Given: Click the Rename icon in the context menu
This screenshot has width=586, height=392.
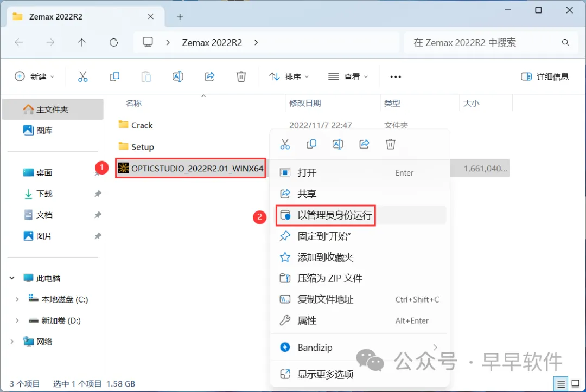Looking at the screenshot, I should (338, 144).
